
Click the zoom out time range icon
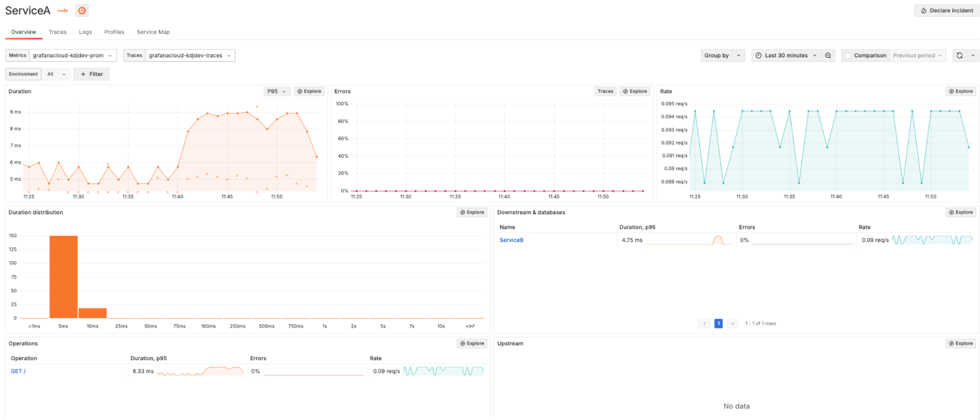click(x=828, y=55)
